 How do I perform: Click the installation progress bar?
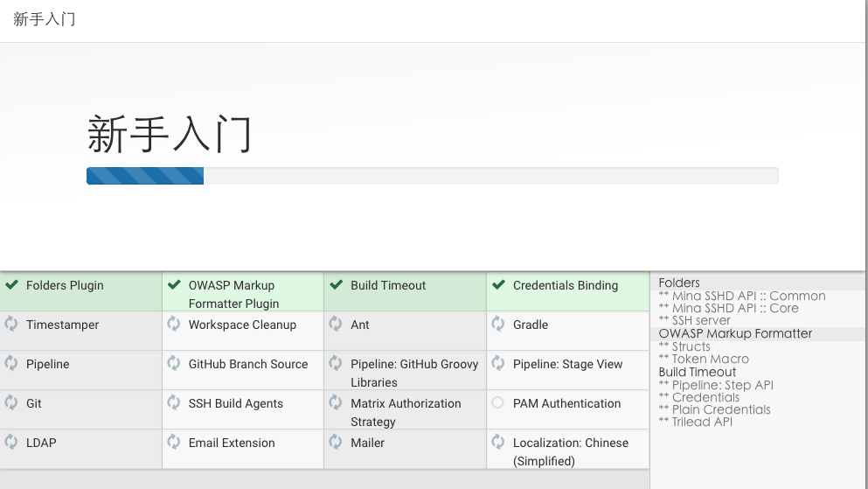click(432, 176)
